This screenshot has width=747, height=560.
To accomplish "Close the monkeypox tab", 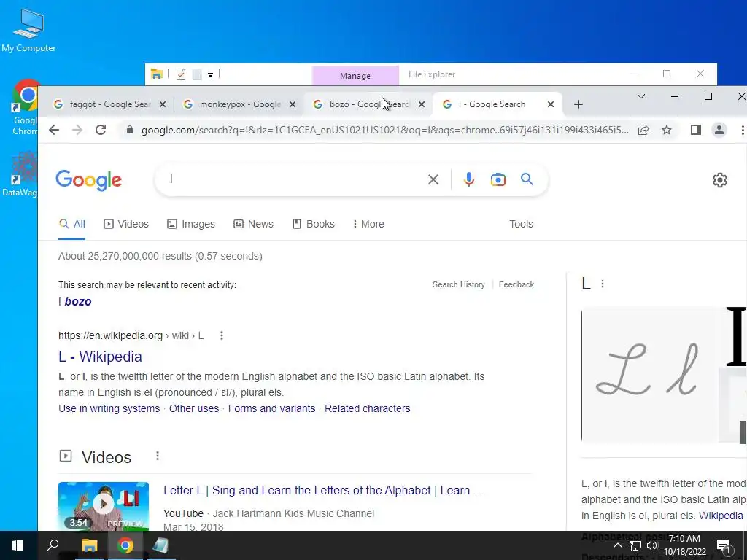I will [x=293, y=104].
